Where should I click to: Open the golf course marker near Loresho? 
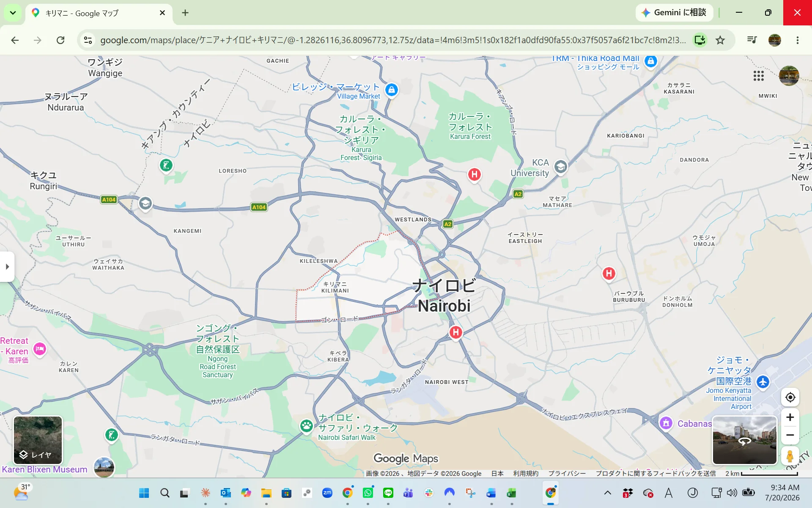coord(166,165)
